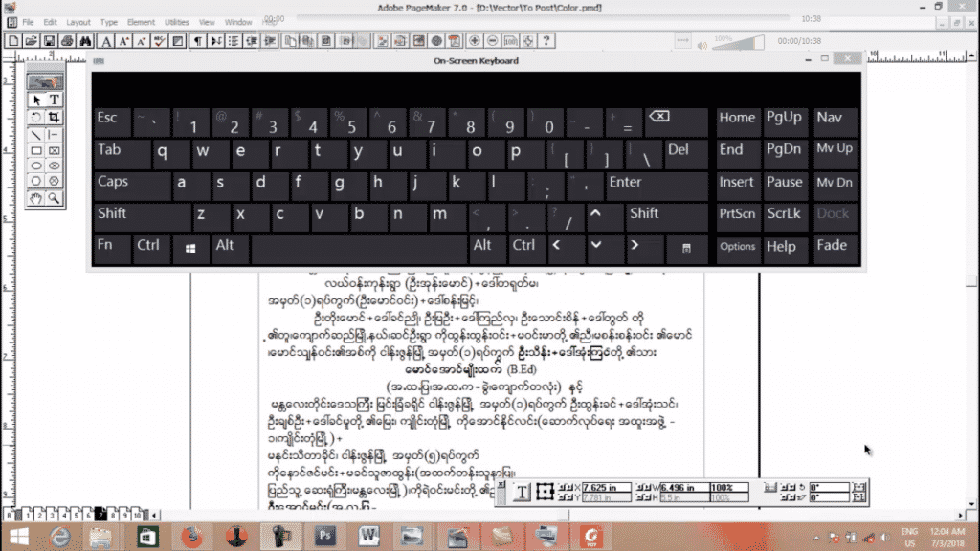Open the Layout menu

pos(78,22)
